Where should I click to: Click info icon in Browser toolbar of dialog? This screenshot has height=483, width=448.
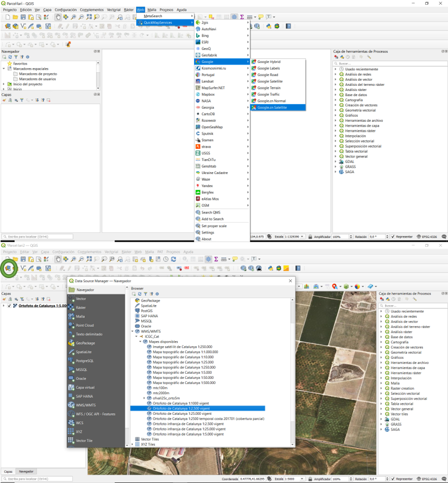[x=157, y=294]
